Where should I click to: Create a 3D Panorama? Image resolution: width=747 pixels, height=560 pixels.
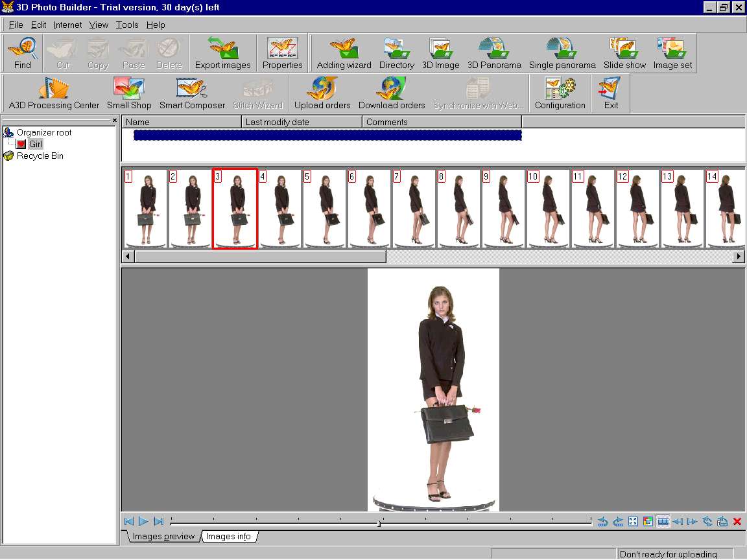[494, 53]
